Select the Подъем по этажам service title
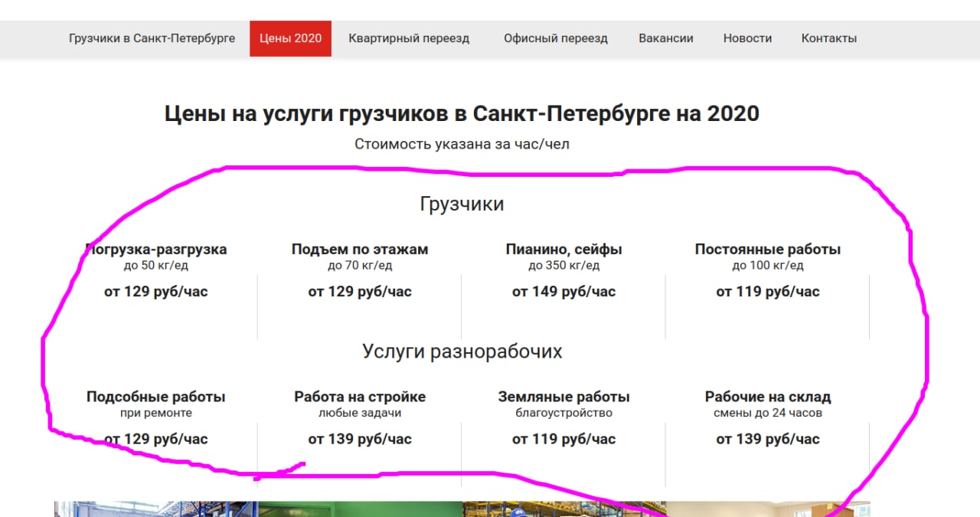This screenshot has height=517, width=980. click(360, 249)
